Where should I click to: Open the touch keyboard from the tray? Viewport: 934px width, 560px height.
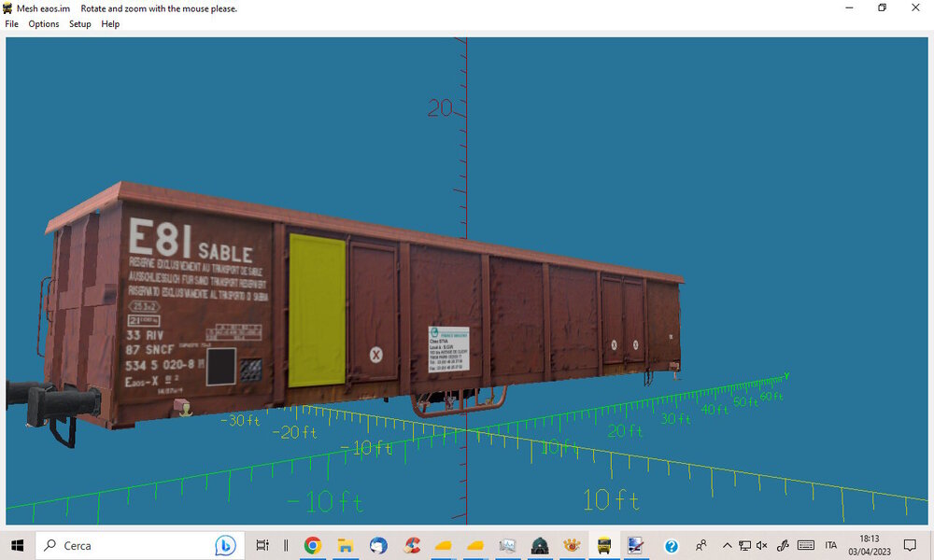(x=806, y=545)
